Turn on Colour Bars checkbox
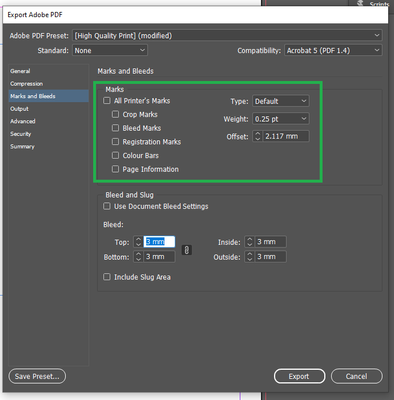This screenshot has height=400, width=394. [x=115, y=155]
